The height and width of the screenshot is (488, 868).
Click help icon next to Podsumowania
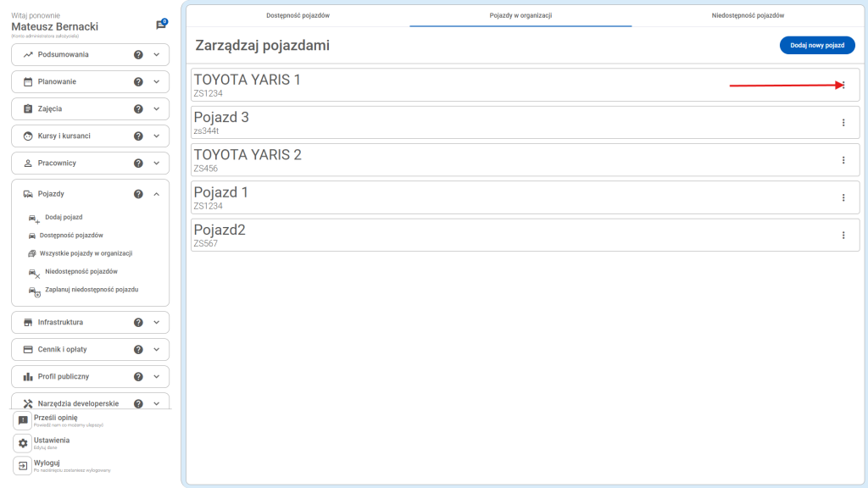click(x=138, y=54)
